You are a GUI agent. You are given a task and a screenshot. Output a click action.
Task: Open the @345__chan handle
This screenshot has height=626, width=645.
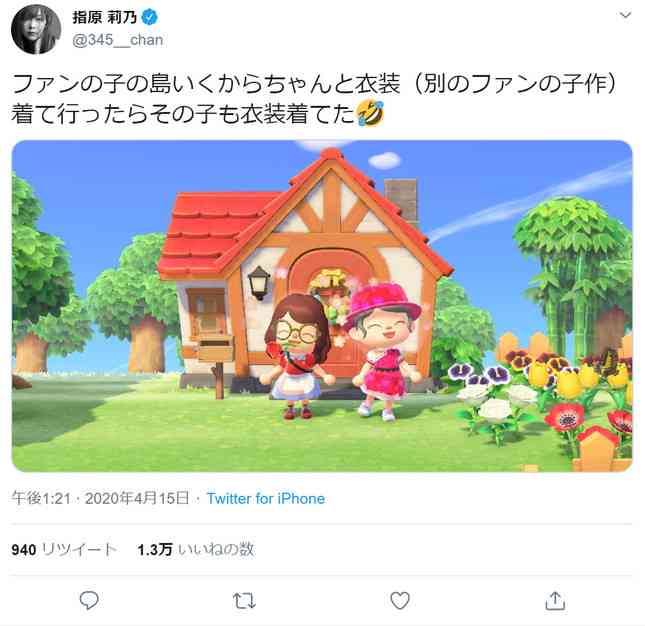(118, 40)
